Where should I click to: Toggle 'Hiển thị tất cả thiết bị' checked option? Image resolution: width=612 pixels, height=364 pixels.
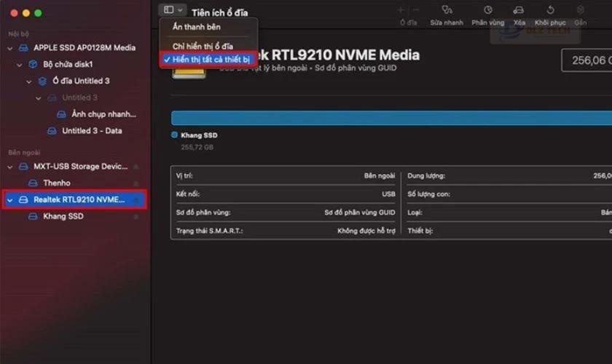211,59
